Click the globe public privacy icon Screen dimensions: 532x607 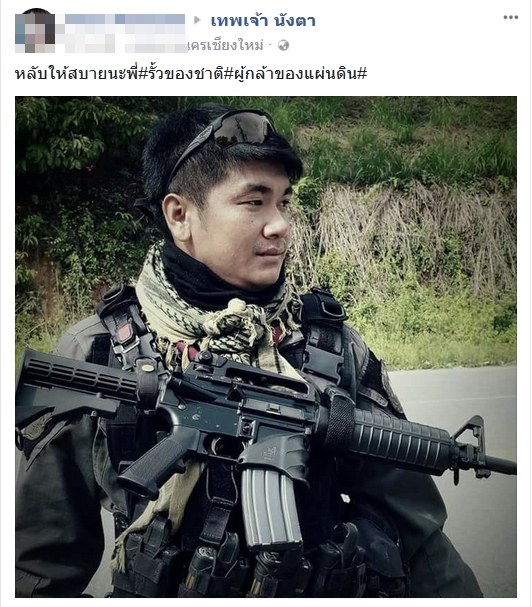coord(283,45)
